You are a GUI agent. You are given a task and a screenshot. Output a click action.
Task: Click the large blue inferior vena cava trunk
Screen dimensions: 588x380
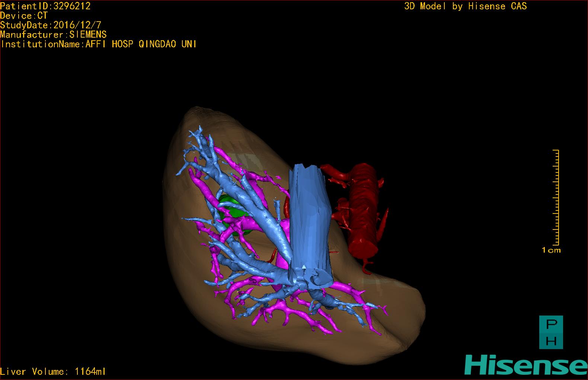tap(310, 224)
